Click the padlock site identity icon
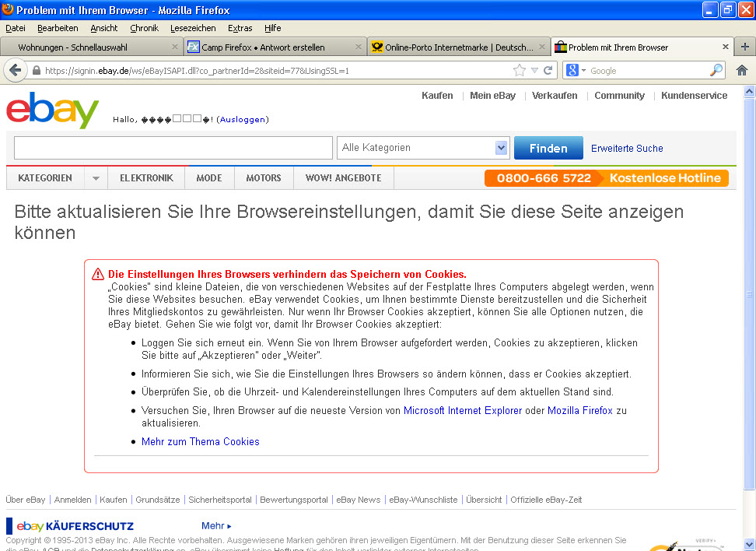 click(36, 71)
